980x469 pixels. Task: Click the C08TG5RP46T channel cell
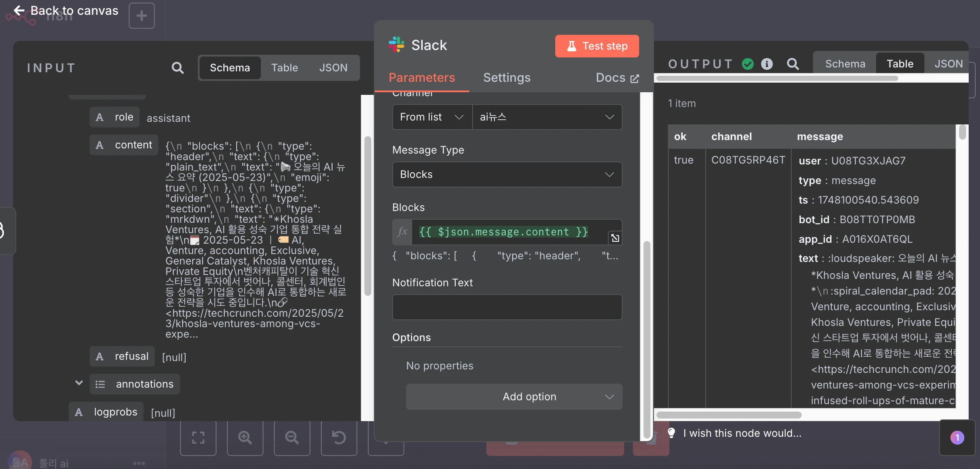click(748, 160)
